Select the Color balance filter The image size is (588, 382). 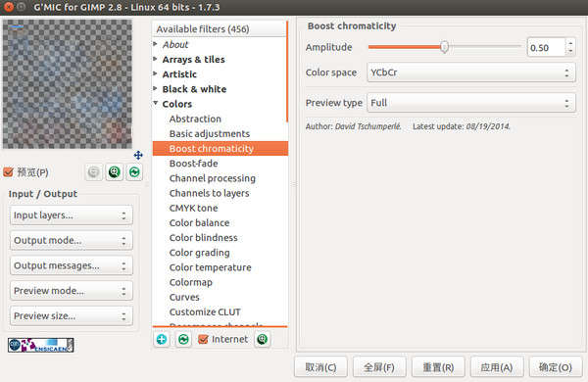tap(199, 222)
